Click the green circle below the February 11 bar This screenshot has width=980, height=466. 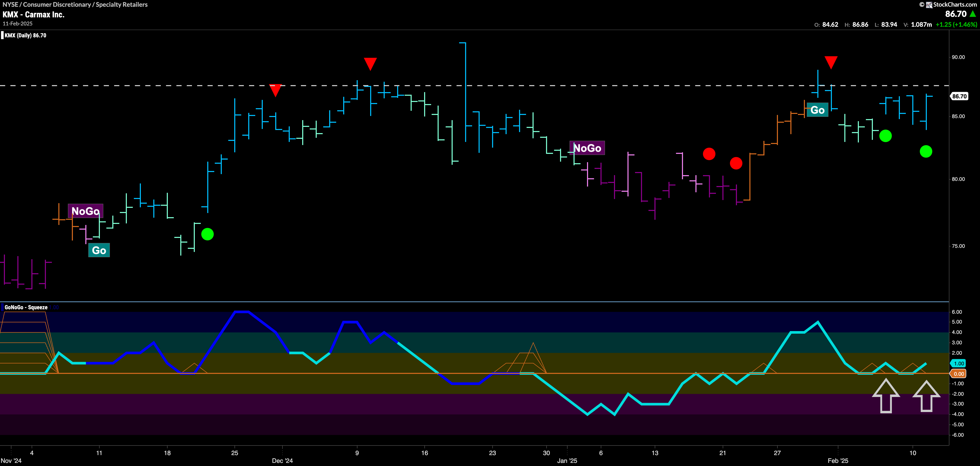[x=926, y=152]
